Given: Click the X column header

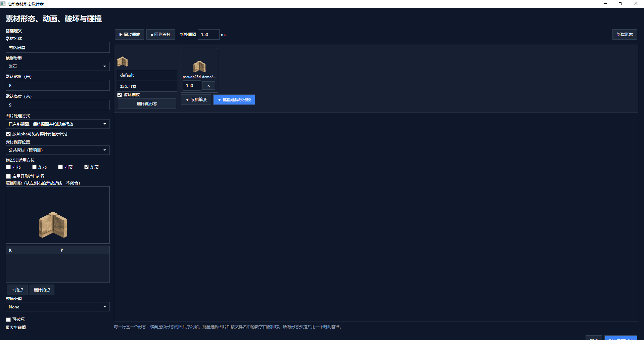Looking at the screenshot, I should (x=10, y=250).
